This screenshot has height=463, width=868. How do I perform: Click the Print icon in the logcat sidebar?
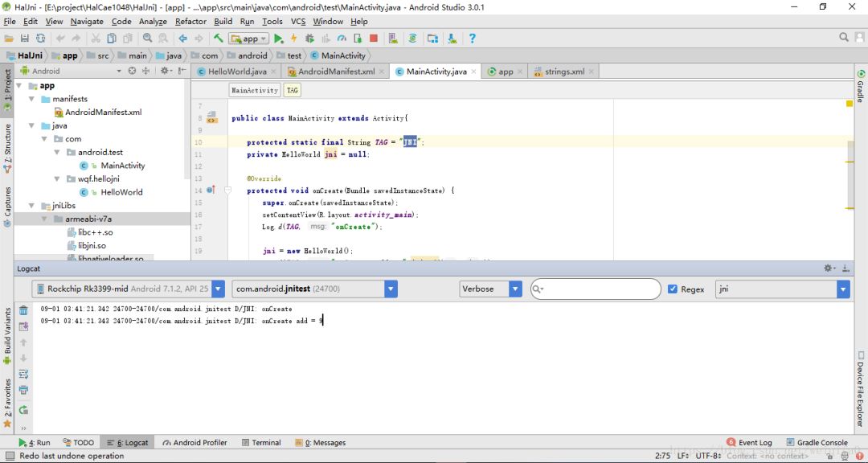[x=23, y=390]
